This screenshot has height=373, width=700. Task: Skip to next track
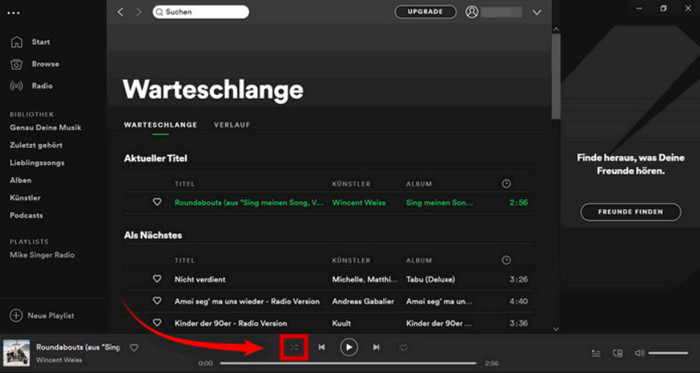pos(376,347)
